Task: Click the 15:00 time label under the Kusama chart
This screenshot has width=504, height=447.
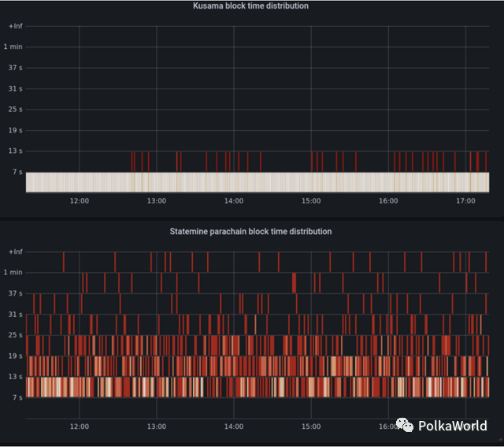Action: tap(311, 201)
